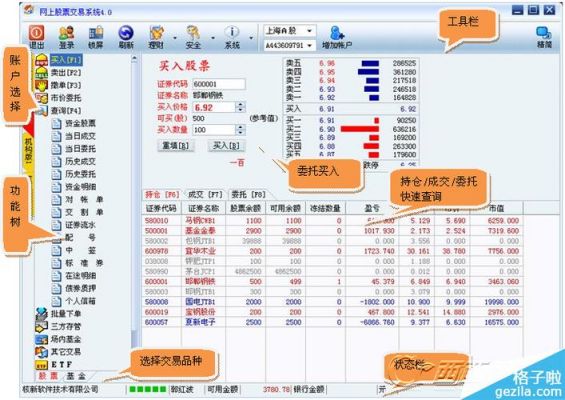Viewport: 565px width, 400px height.
Task: Switch to 精简 compact mode icon
Action: (544, 37)
